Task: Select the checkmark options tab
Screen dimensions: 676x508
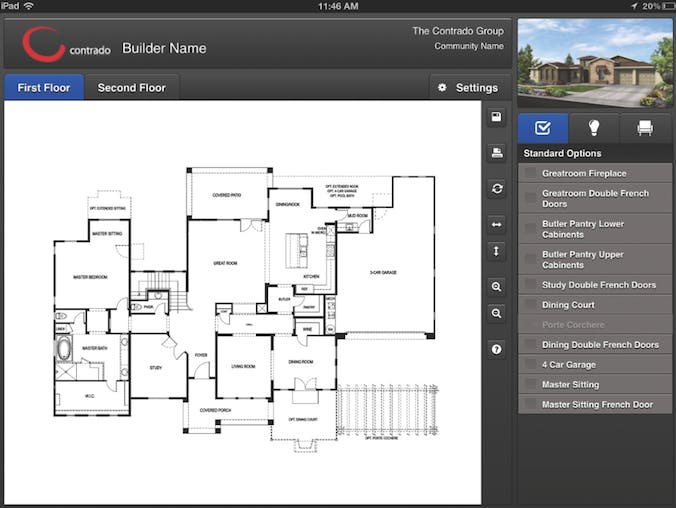Action: [543, 128]
